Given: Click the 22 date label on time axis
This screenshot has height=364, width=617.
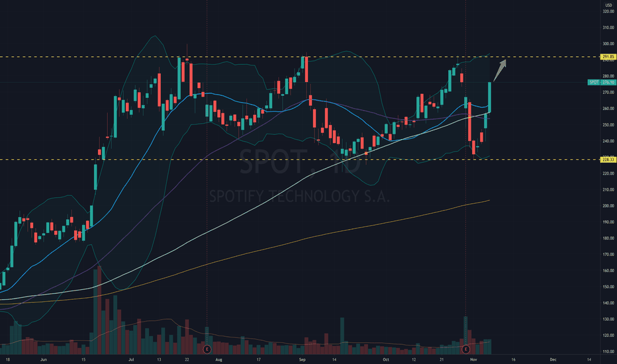Looking at the screenshot, I should pos(187,359).
